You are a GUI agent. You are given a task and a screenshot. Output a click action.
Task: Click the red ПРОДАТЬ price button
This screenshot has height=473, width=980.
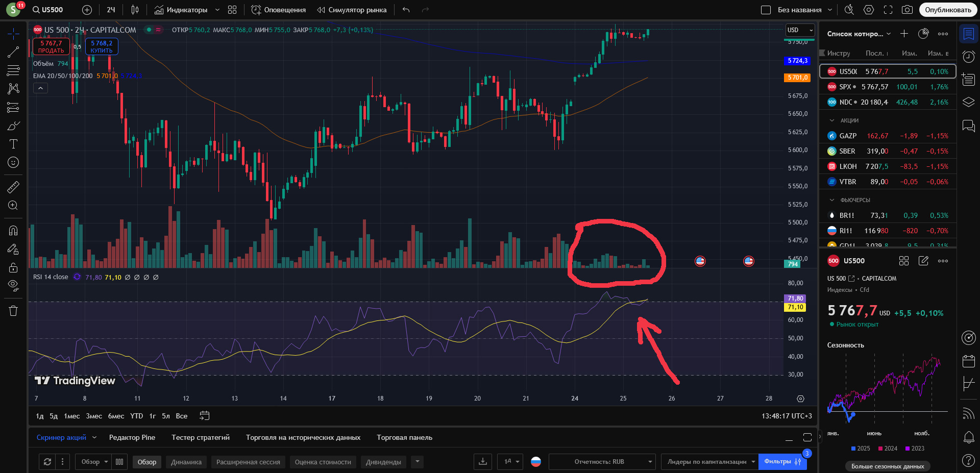pos(51,46)
